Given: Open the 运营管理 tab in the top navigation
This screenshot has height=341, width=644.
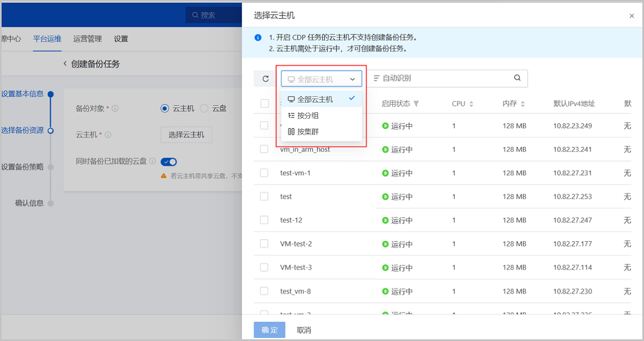Looking at the screenshot, I should [87, 39].
